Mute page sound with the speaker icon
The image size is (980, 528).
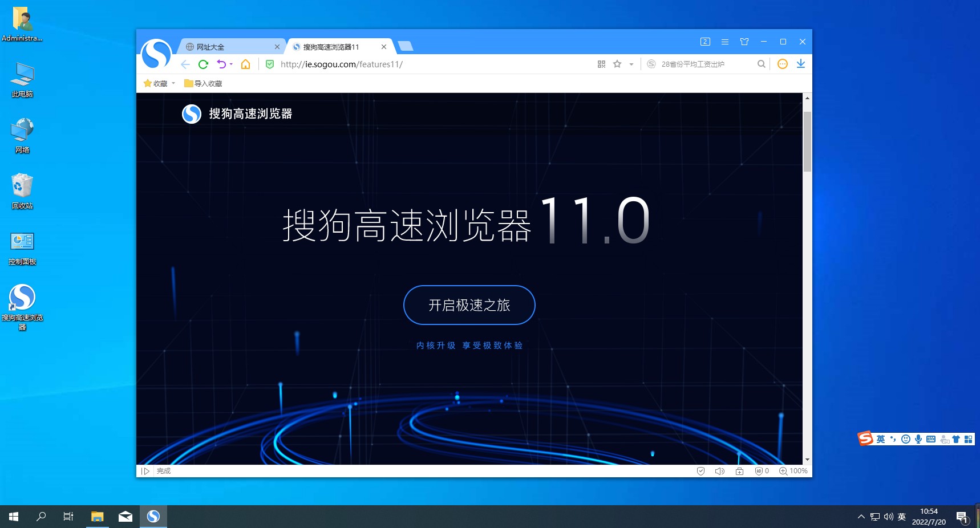tap(720, 471)
